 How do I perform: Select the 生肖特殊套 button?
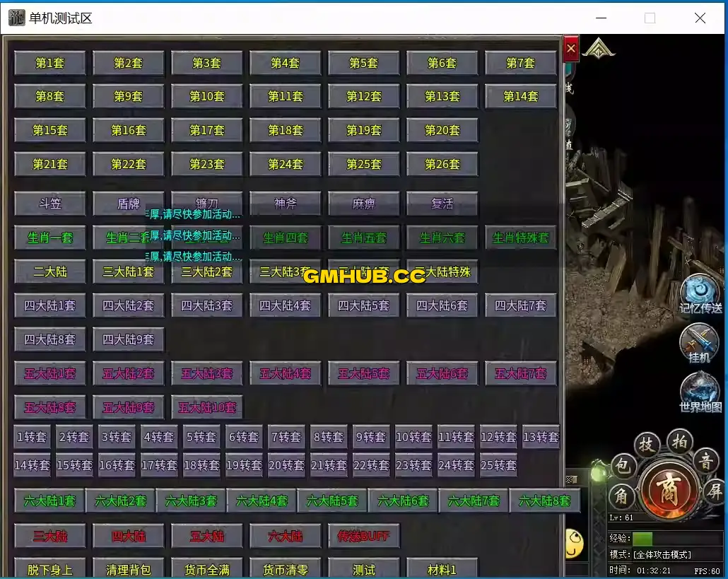521,238
